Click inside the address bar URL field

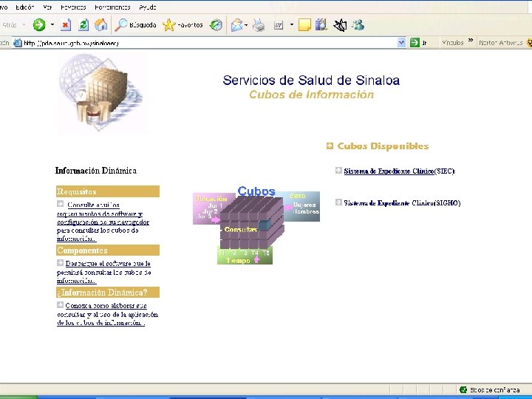[x=208, y=43]
